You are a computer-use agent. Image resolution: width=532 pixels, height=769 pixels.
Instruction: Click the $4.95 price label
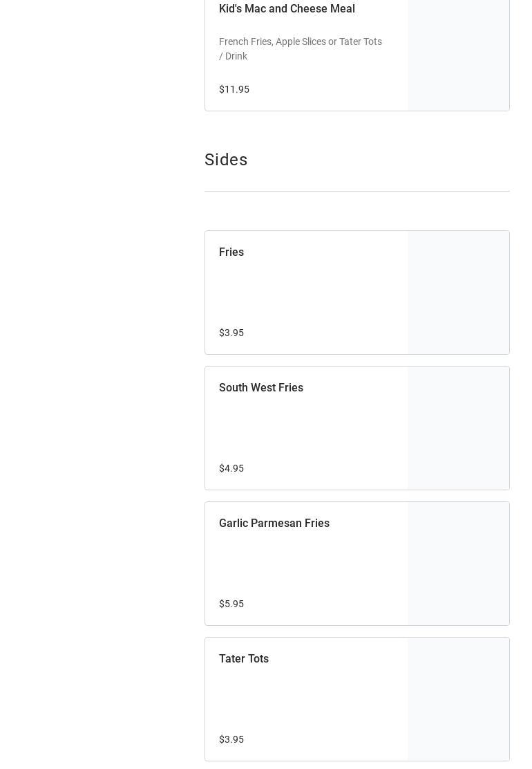(231, 468)
